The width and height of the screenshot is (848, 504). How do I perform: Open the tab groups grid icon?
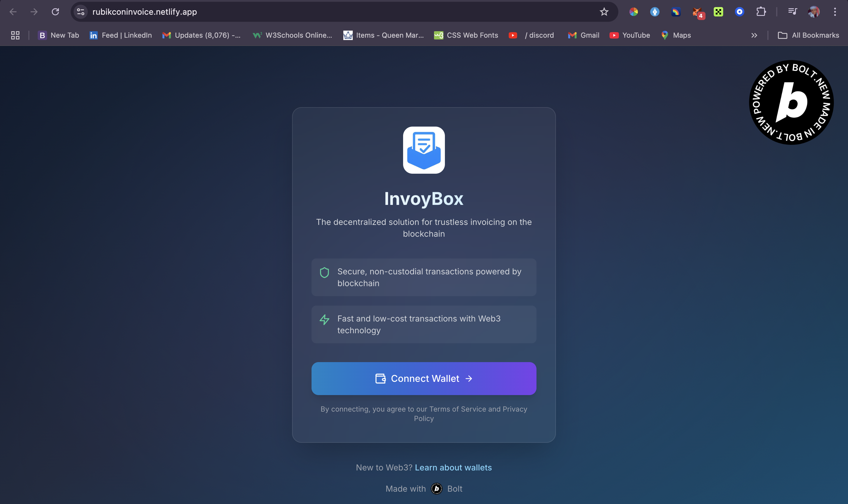coord(15,35)
